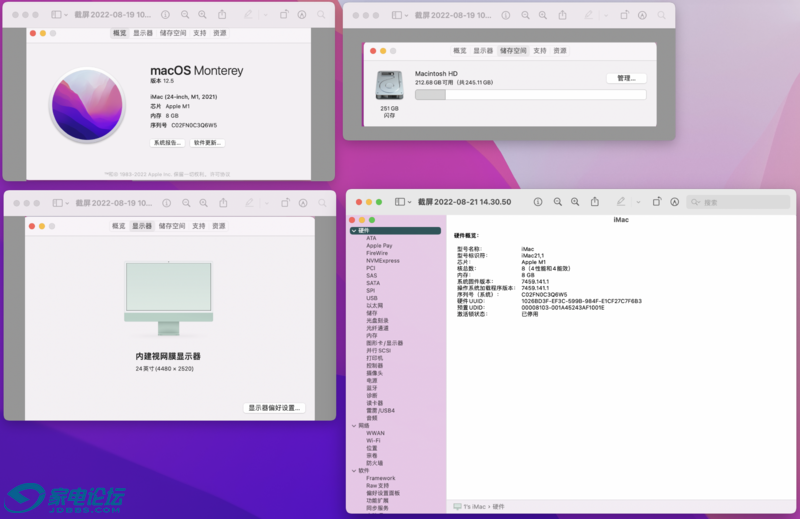This screenshot has height=519, width=800.
Task: Open the markup pen in the Macintosh HD preview window
Action: [588, 15]
